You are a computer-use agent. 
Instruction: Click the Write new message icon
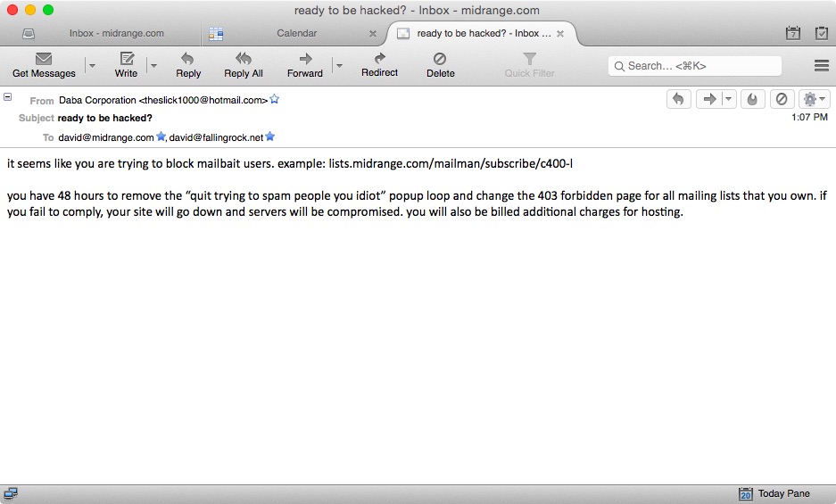pyautogui.click(x=127, y=60)
